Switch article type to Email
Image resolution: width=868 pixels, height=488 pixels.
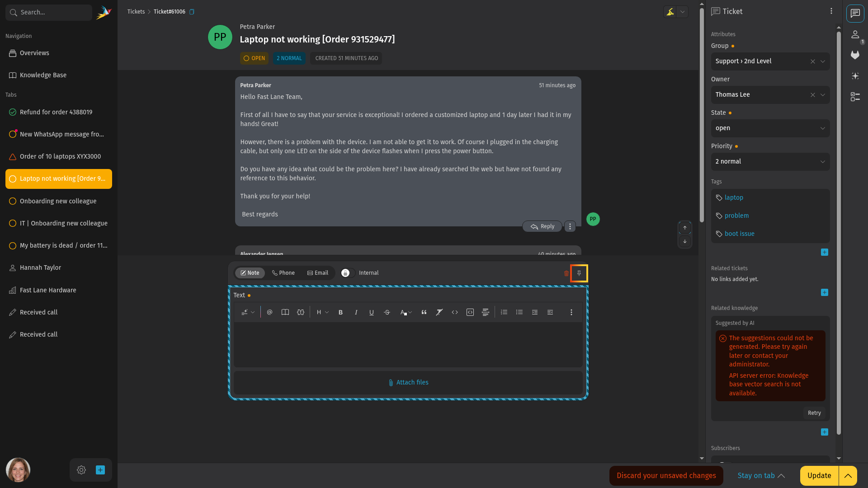[x=318, y=273]
